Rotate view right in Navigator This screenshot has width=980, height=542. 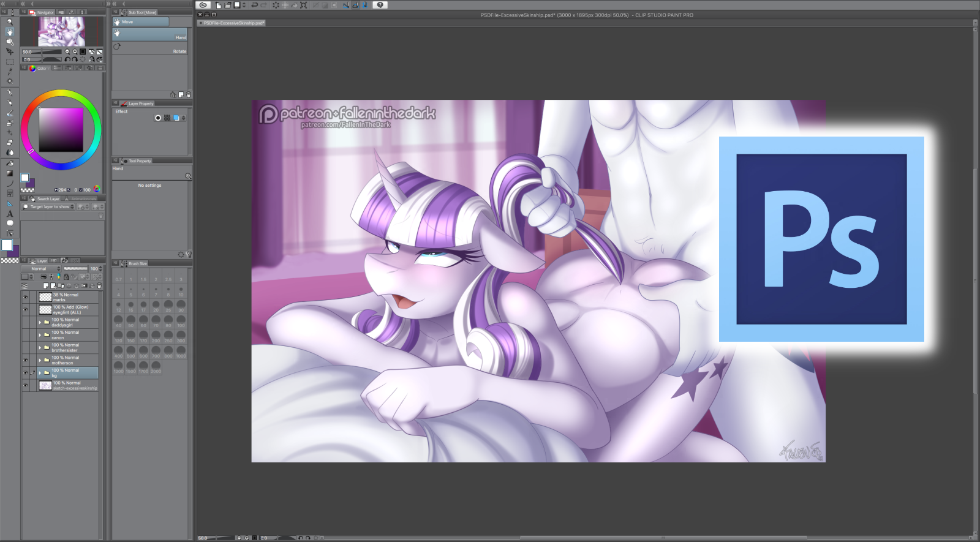(x=75, y=59)
